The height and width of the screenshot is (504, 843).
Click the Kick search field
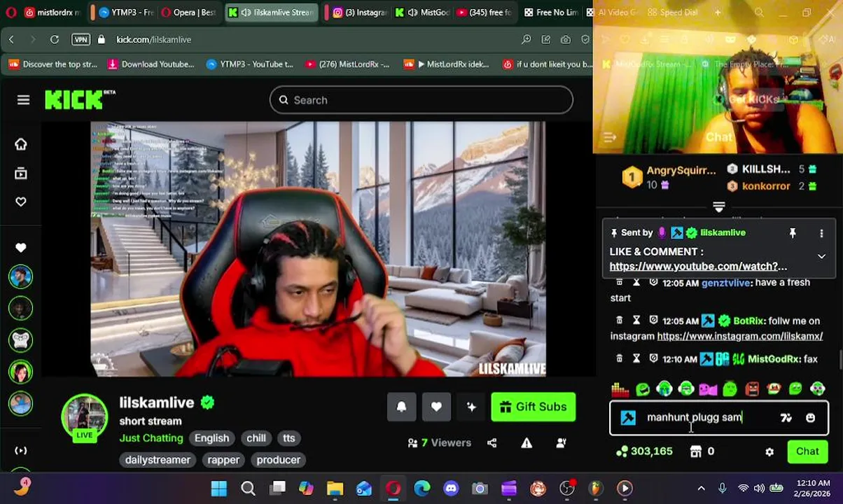[x=421, y=100]
